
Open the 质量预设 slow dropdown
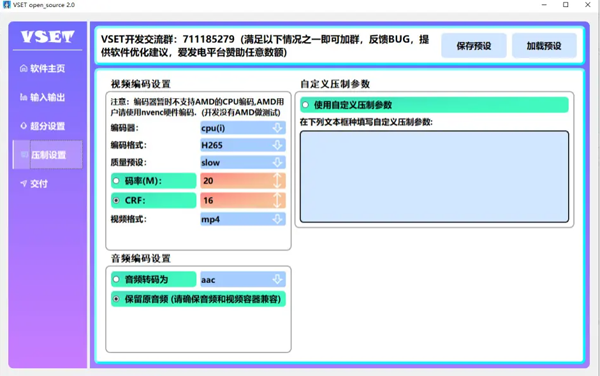[x=243, y=162]
